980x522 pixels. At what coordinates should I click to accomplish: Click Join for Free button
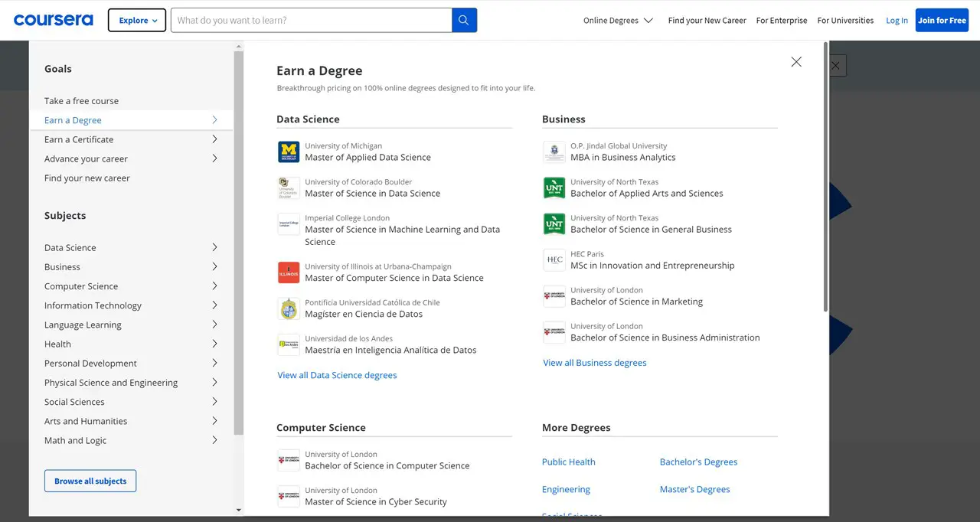click(942, 20)
